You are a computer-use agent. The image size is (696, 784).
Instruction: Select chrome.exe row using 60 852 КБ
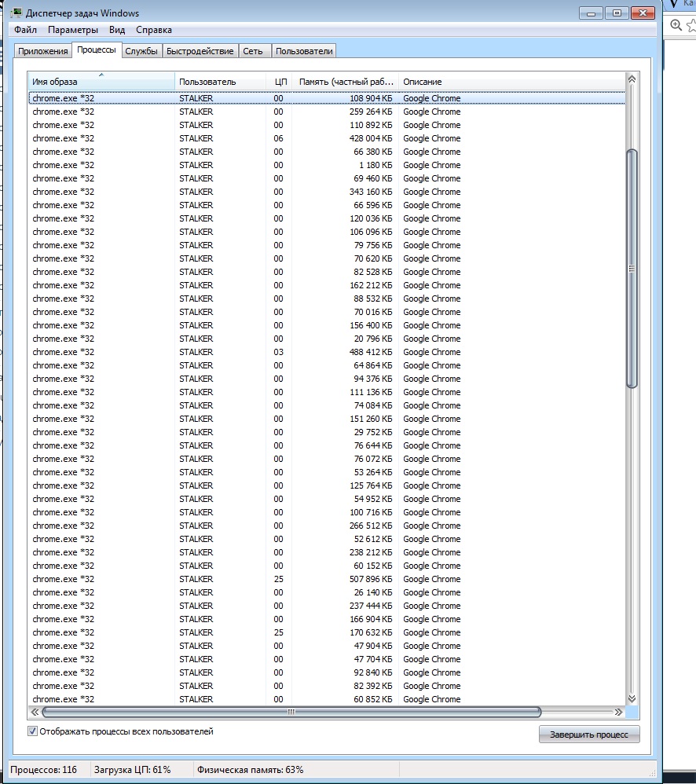(327, 699)
